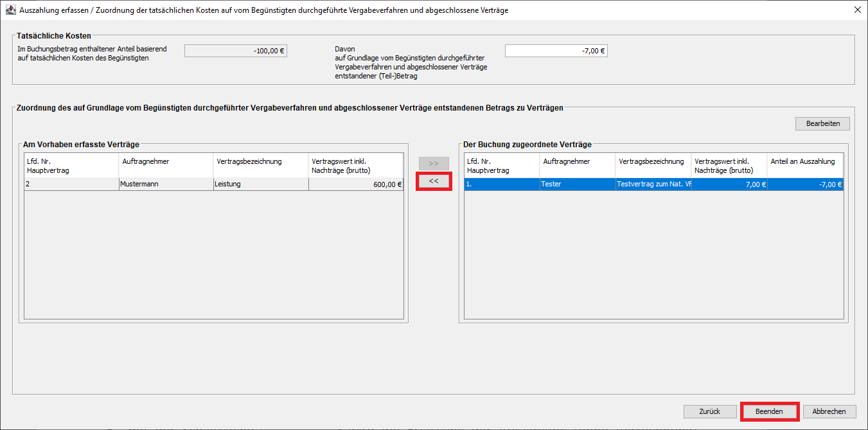Click the Testvertrag zum Nat. cell
The height and width of the screenshot is (430, 868).
(x=653, y=184)
